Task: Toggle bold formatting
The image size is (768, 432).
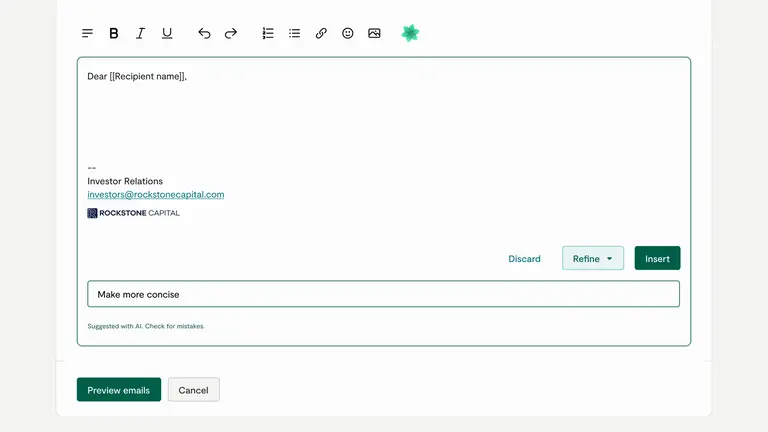Action: tap(114, 33)
